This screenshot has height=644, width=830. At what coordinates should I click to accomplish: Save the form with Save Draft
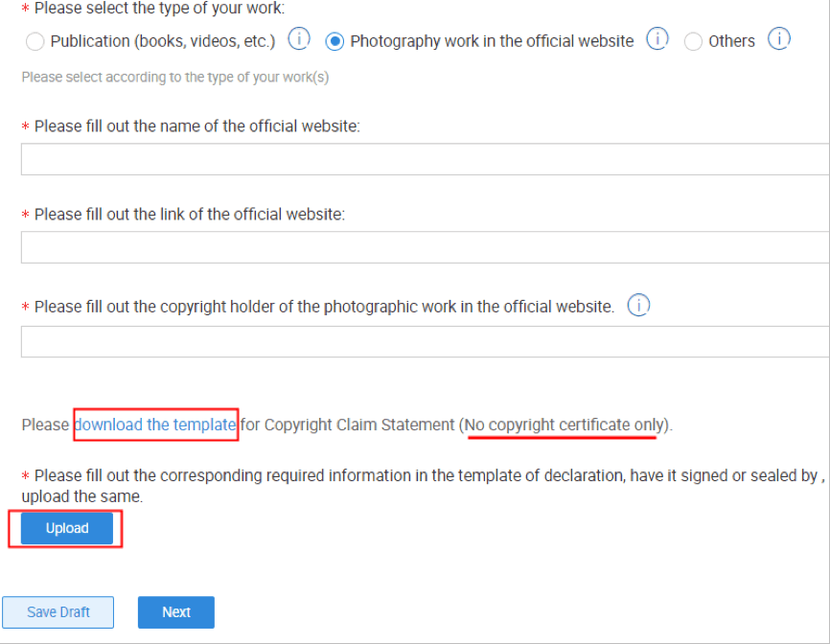coord(58,612)
